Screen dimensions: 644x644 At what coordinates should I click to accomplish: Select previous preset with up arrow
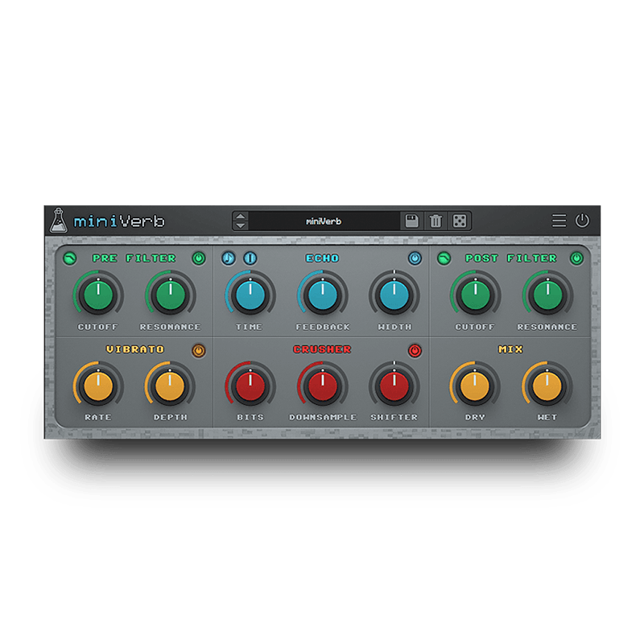point(241,217)
